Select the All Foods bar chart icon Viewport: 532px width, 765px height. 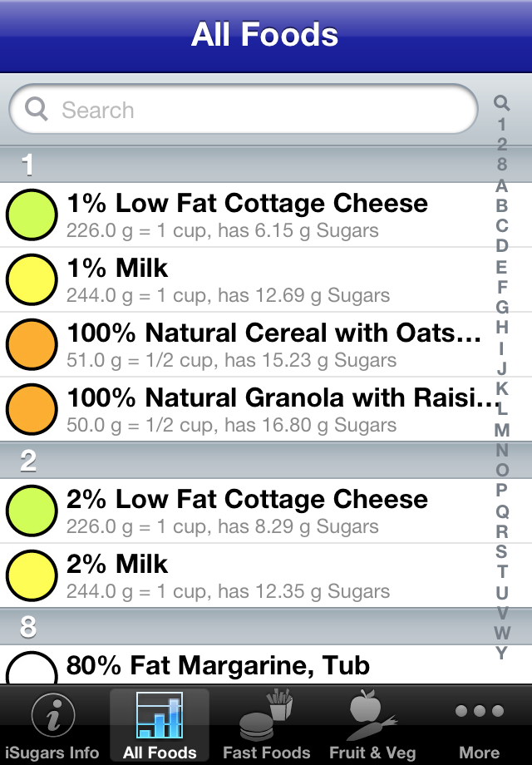[x=160, y=717]
